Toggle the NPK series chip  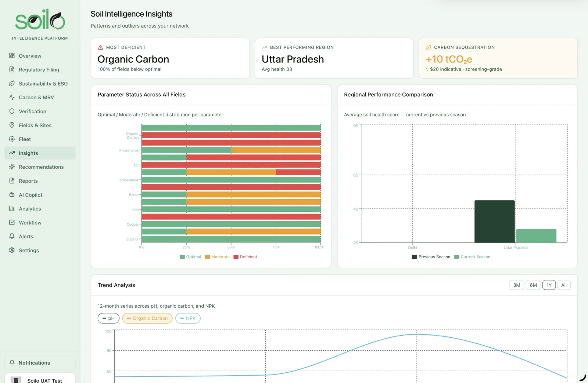(188, 318)
